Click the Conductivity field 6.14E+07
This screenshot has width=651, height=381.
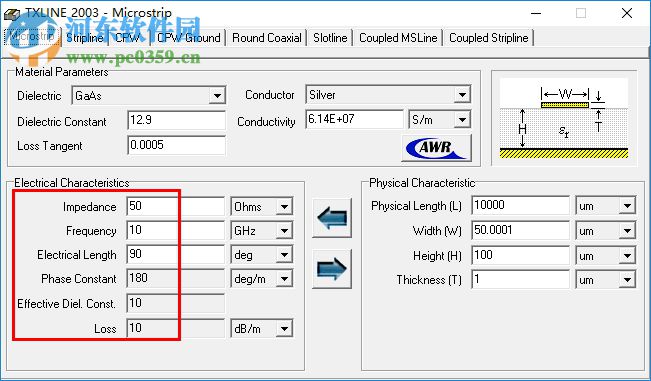pos(354,119)
